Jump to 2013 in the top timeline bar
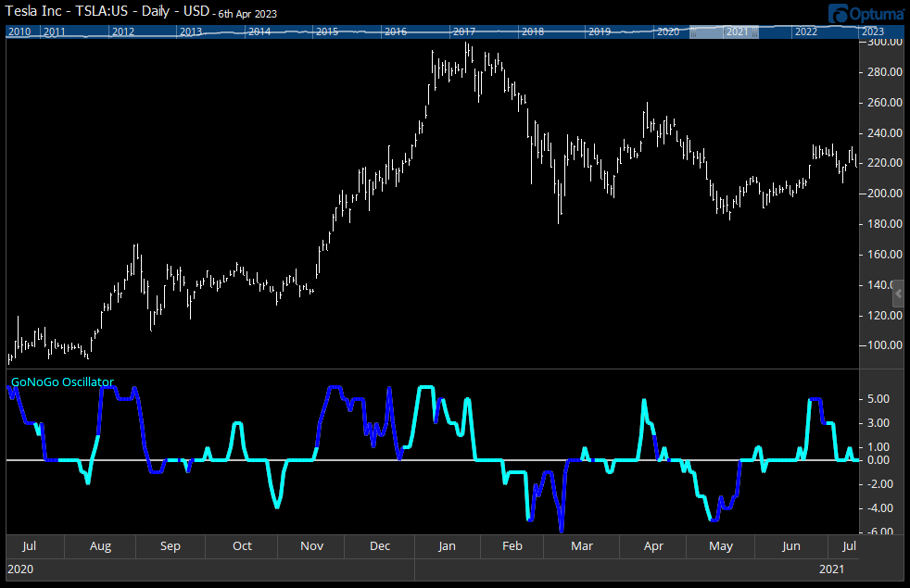 (x=191, y=31)
